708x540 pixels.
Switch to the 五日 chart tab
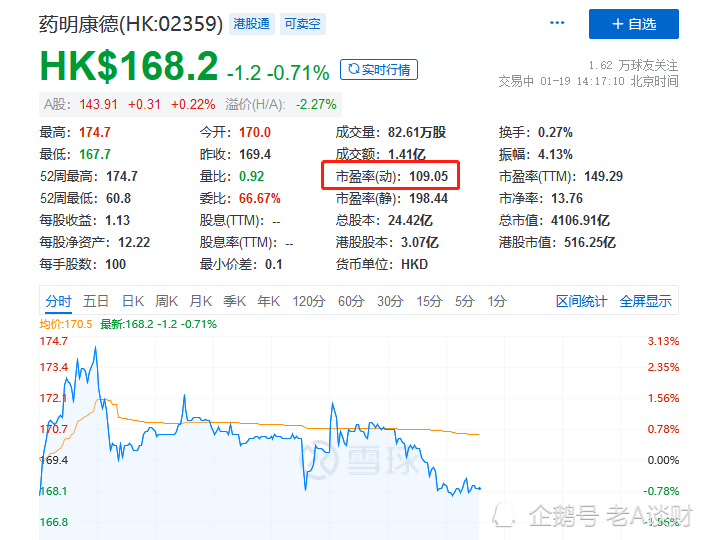point(95,301)
